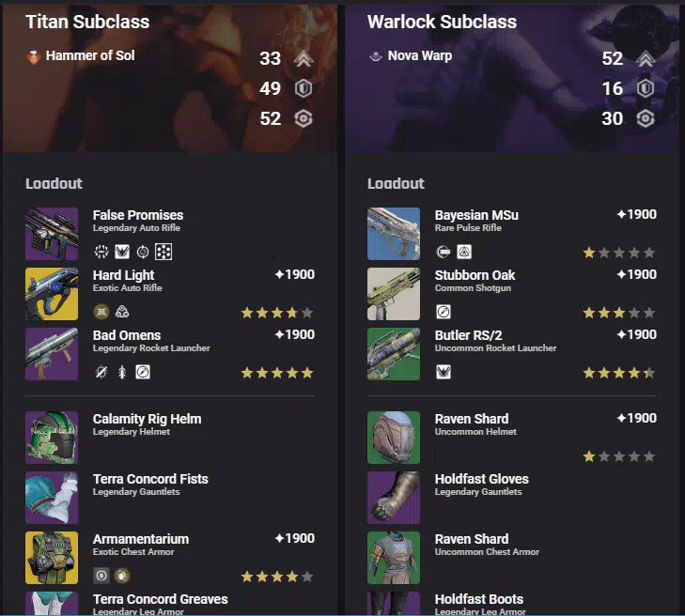Click the first perk icon under Armamentarium

tap(101, 576)
